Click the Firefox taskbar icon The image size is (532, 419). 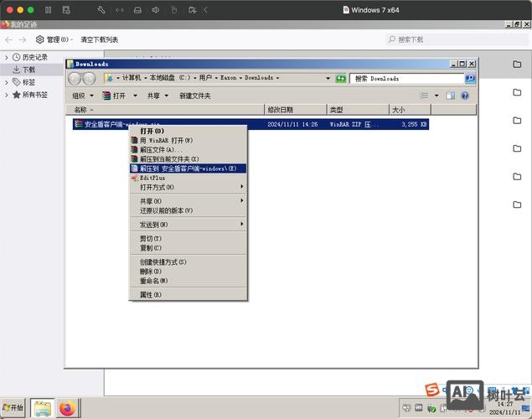tap(68, 408)
